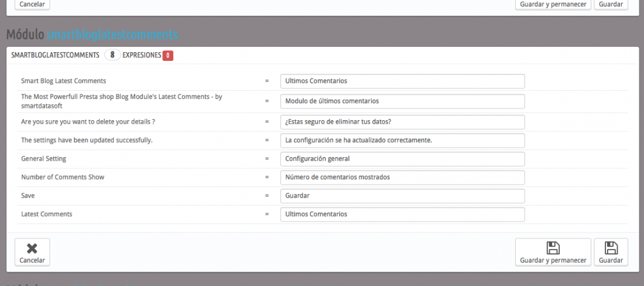Click the top Guardar y permanecer button
Viewport: 644px width, 286px height.
pos(553,5)
